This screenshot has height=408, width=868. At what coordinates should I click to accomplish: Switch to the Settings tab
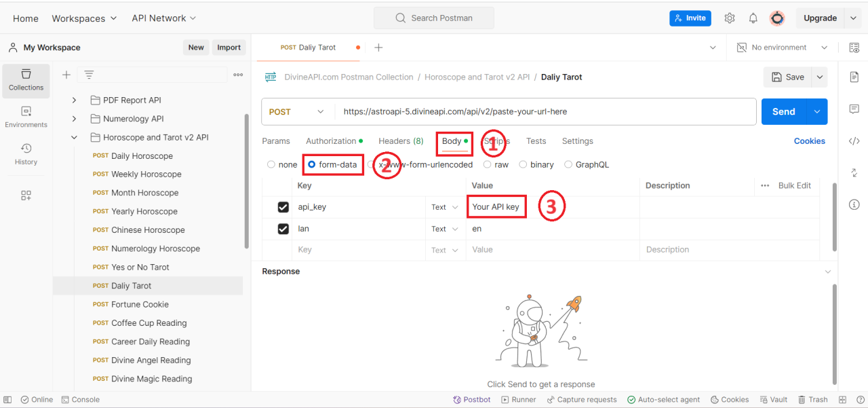point(578,141)
